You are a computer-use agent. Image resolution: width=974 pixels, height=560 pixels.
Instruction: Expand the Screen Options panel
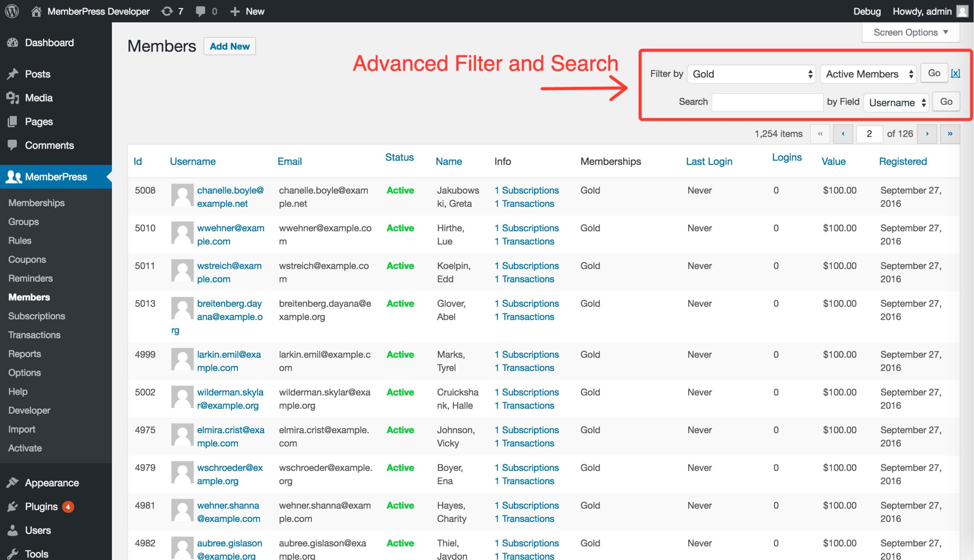pyautogui.click(x=911, y=32)
